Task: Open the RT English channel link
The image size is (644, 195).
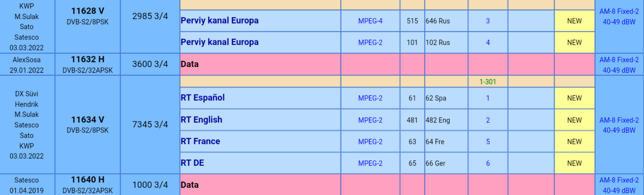Action: pos(201,120)
